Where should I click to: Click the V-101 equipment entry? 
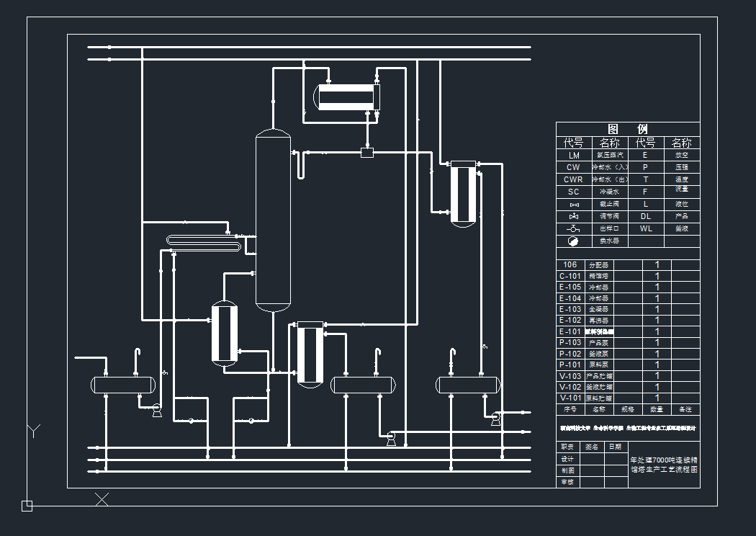570,398
